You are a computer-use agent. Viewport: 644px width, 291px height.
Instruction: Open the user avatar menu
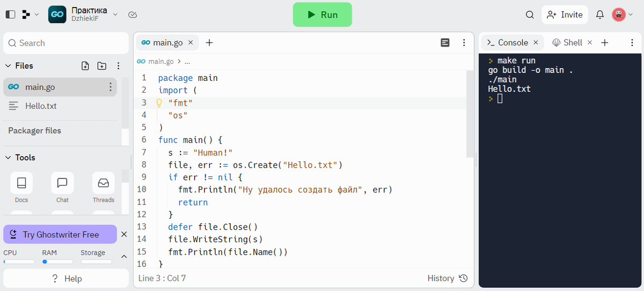click(623, 14)
